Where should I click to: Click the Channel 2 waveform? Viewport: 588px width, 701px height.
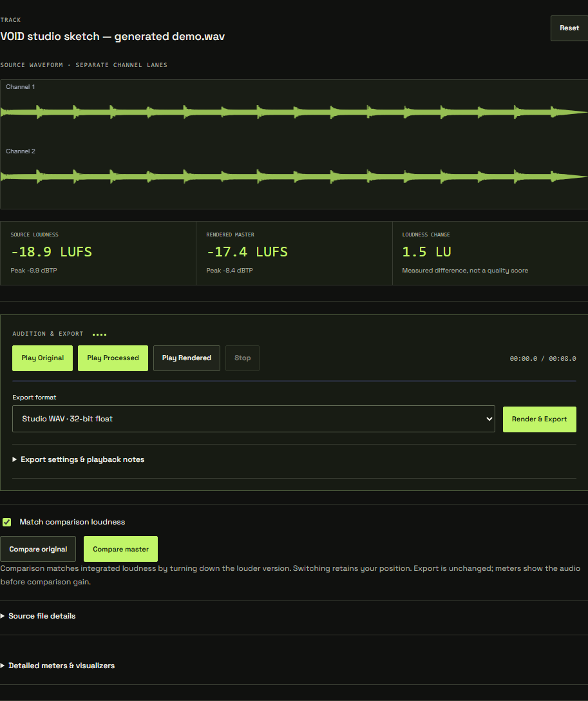[x=294, y=177]
